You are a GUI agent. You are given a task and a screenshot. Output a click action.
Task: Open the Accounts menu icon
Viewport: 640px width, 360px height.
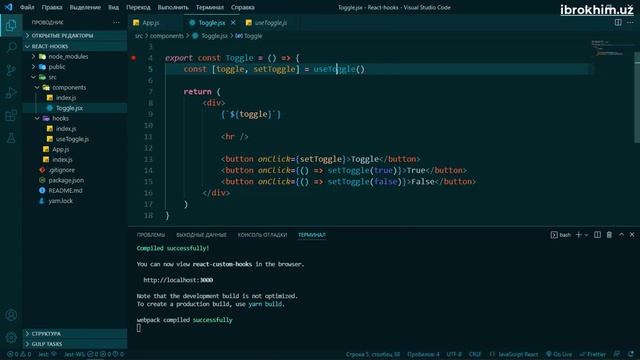11,315
